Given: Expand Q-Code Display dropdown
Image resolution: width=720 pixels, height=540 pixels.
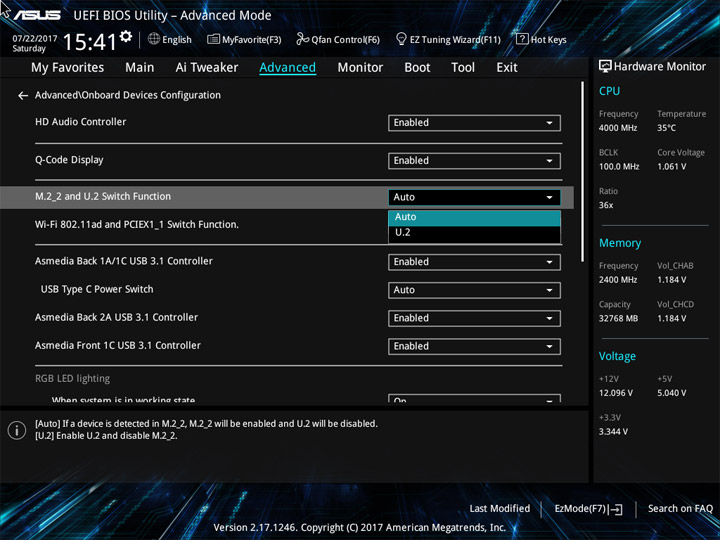Looking at the screenshot, I should tap(474, 161).
